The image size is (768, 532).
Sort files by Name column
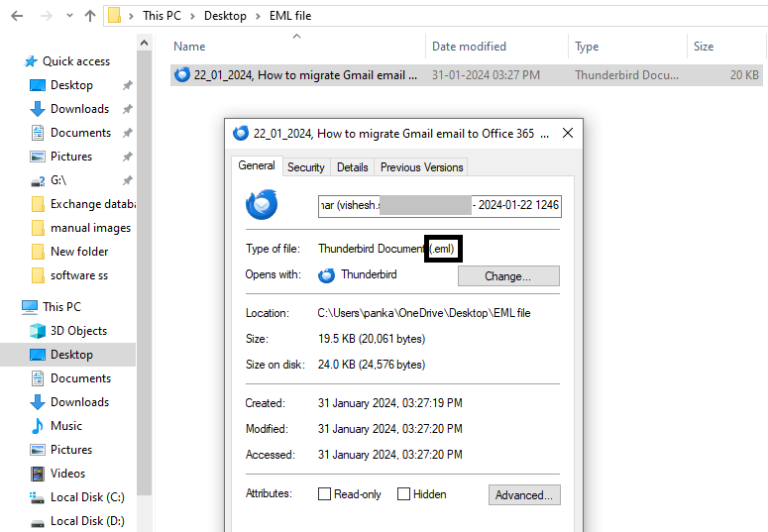pos(189,47)
